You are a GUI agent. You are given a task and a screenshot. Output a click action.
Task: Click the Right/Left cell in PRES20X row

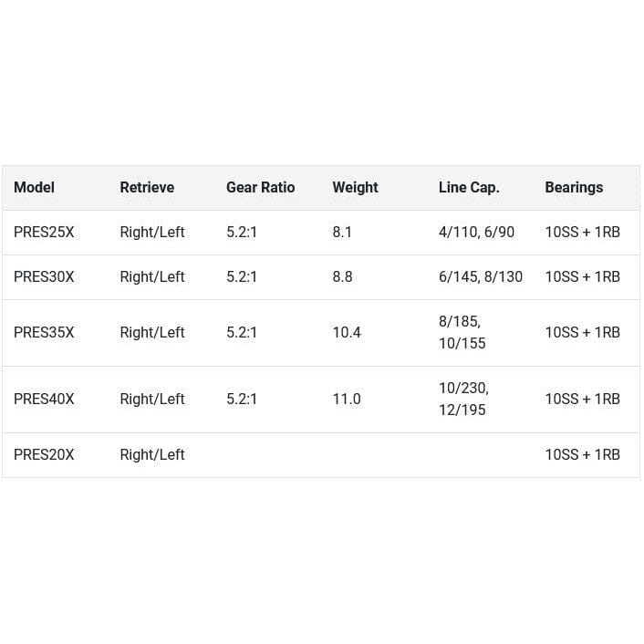coord(152,454)
